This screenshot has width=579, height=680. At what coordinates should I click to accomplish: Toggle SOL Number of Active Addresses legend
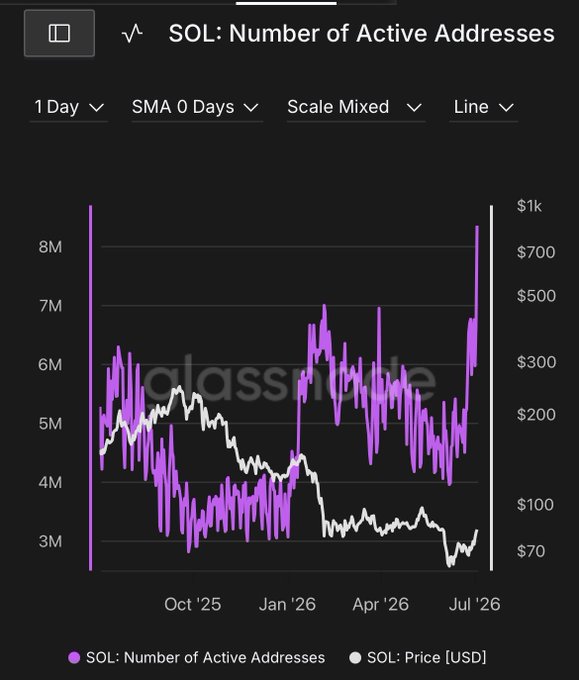(196, 658)
